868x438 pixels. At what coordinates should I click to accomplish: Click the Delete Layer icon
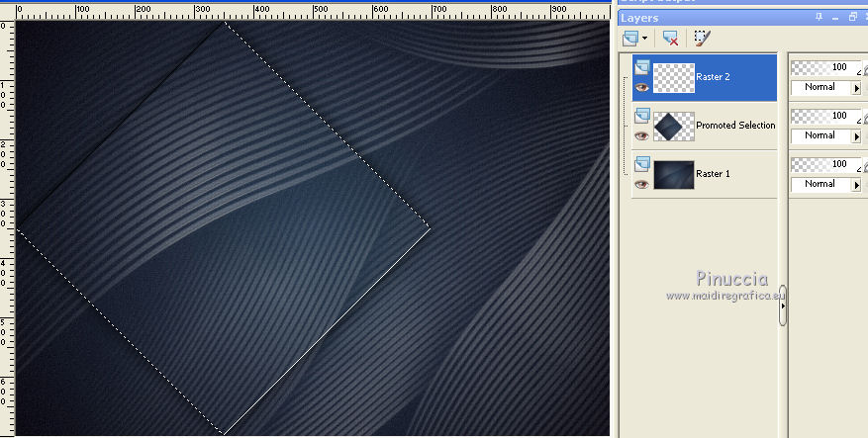pyautogui.click(x=670, y=38)
